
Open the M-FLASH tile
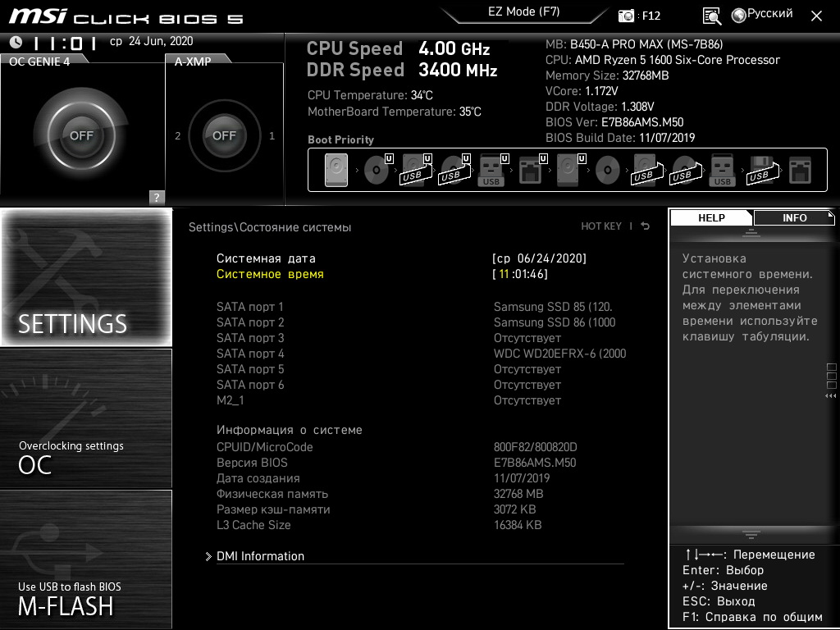(86, 559)
